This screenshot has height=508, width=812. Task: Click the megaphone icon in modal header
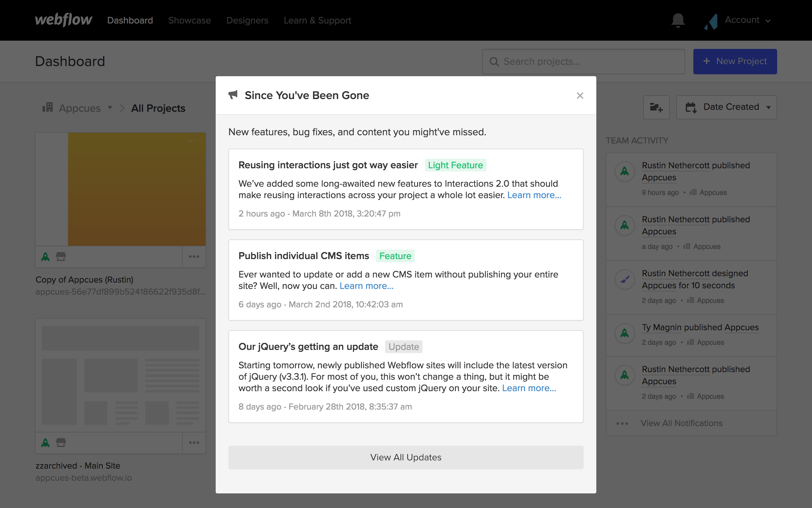tap(233, 95)
